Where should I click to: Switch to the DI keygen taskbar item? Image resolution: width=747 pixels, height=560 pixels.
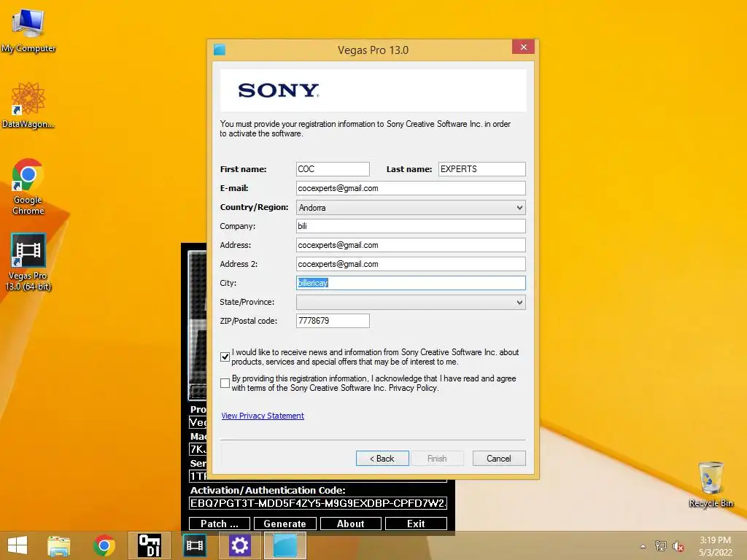[x=149, y=545]
